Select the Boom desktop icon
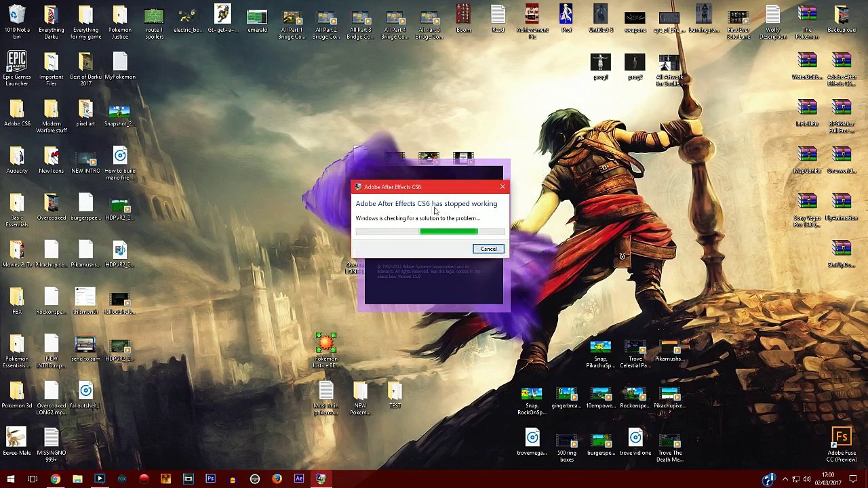Screen dimensions: 868x488 pos(463,18)
